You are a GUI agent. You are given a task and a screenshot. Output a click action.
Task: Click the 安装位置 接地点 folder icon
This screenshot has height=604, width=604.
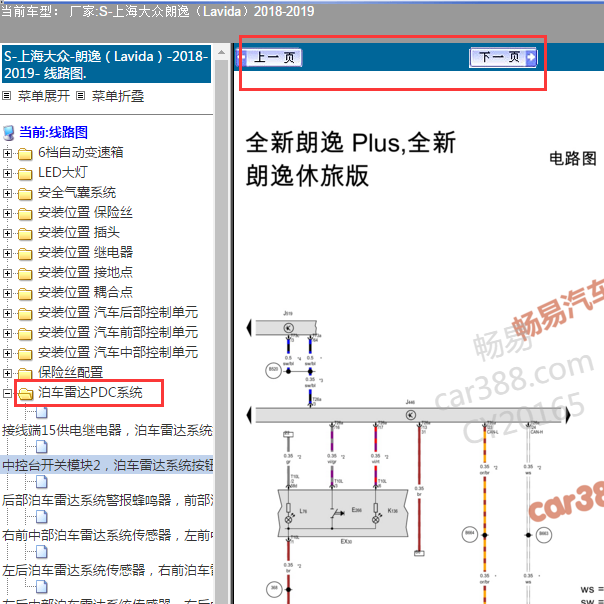tap(25, 274)
